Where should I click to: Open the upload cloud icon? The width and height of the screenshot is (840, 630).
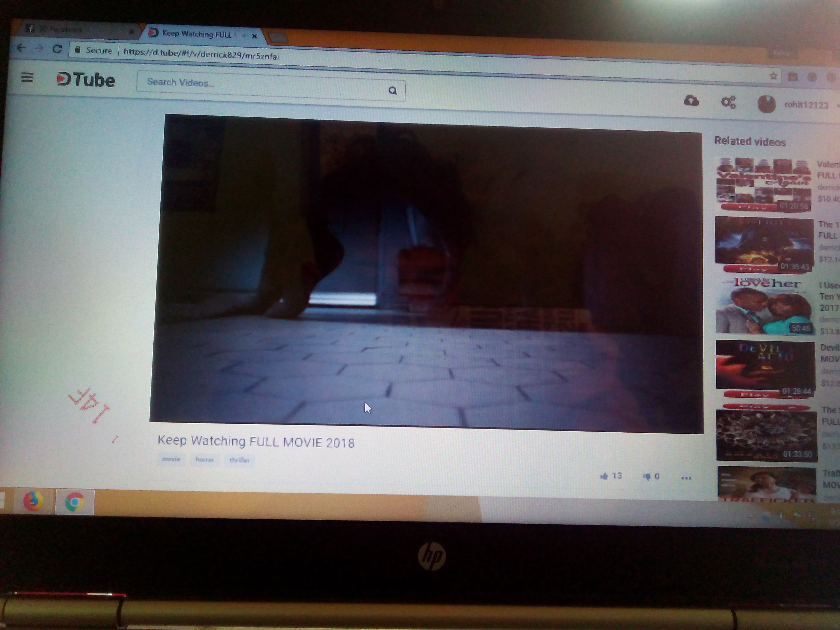[691, 101]
